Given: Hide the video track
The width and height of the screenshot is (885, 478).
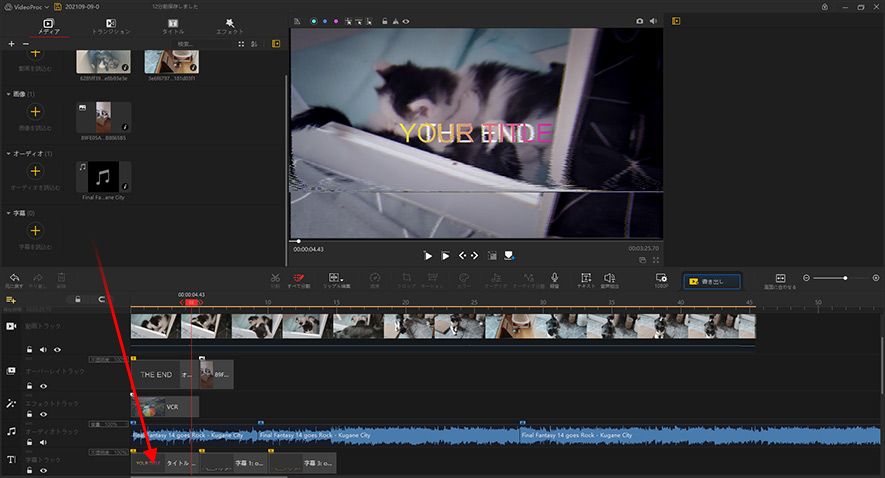Looking at the screenshot, I should coord(57,349).
